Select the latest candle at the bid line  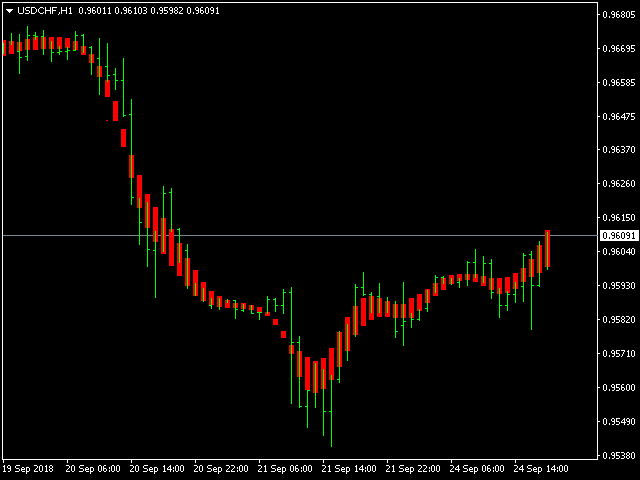[x=547, y=248]
